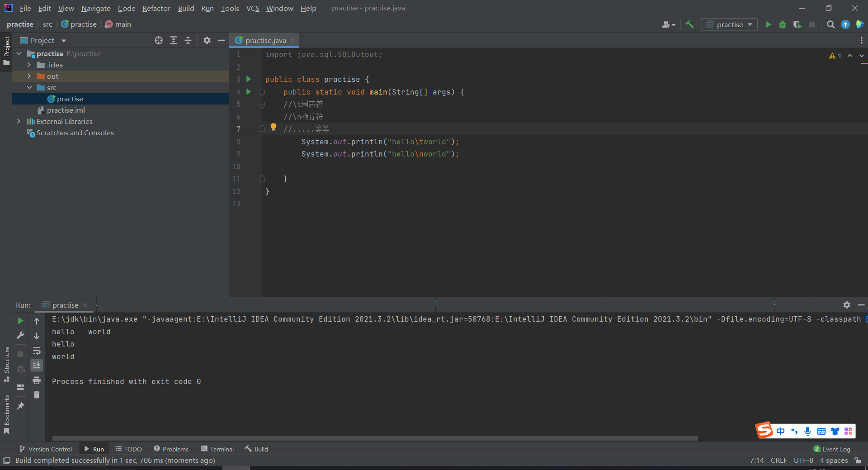The width and height of the screenshot is (868, 470).
Task: Open the Event Log
Action: 832,449
